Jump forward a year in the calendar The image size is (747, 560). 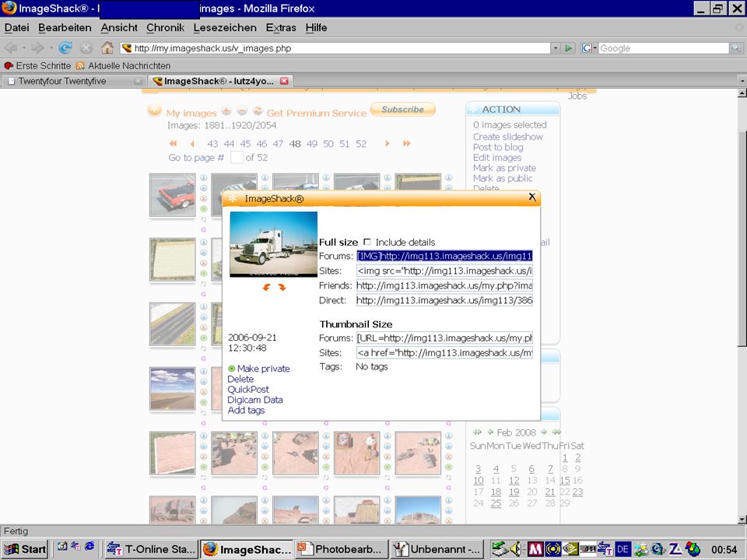556,432
